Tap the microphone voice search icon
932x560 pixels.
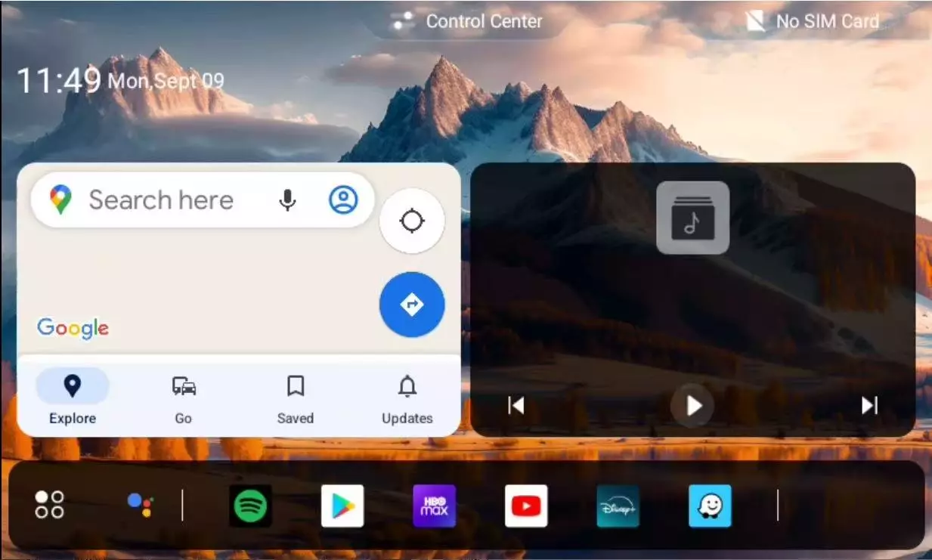pyautogui.click(x=287, y=200)
